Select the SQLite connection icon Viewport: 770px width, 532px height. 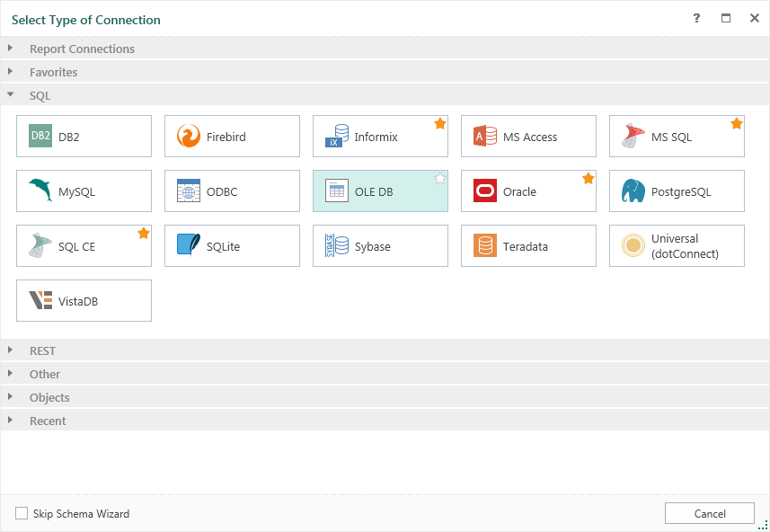(x=189, y=246)
